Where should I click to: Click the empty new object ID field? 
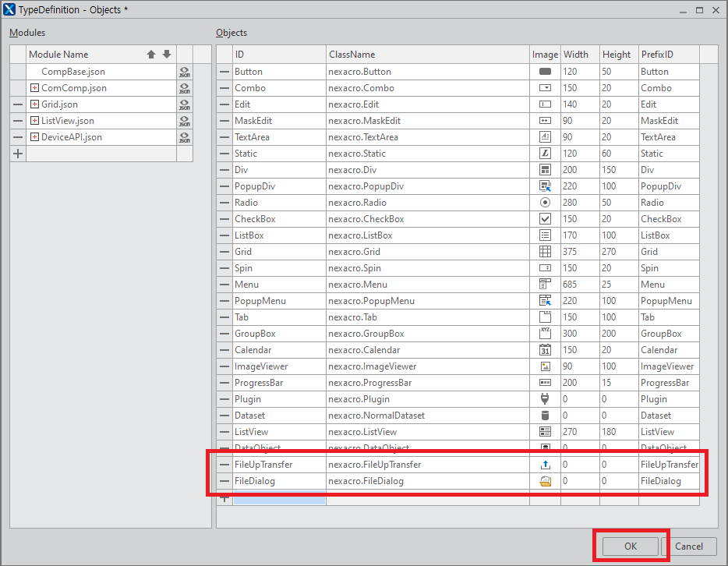(x=279, y=498)
